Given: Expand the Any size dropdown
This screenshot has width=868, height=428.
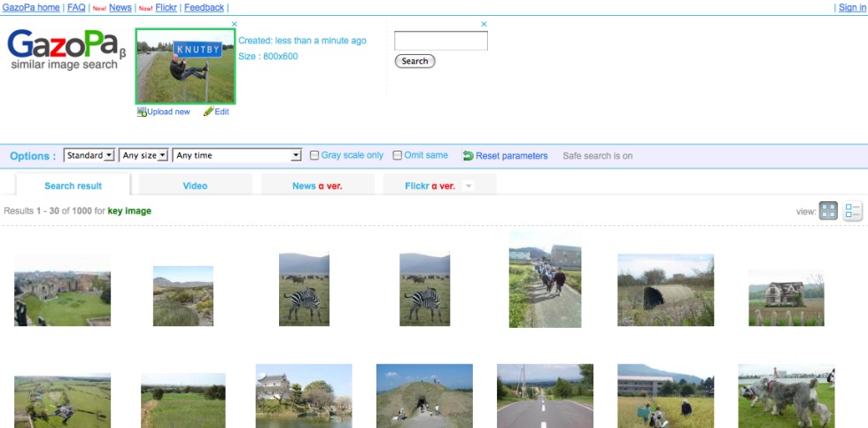Looking at the screenshot, I should pyautogui.click(x=143, y=155).
